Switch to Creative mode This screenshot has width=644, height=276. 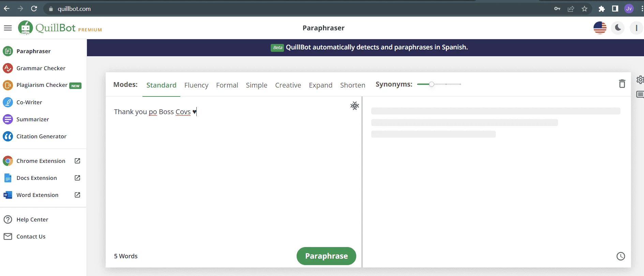(x=288, y=85)
